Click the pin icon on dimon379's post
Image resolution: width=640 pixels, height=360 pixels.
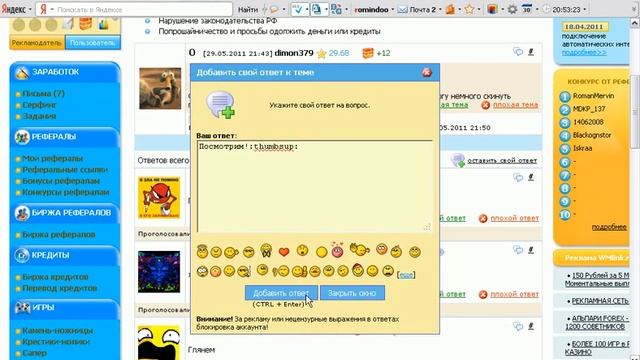coord(531,52)
